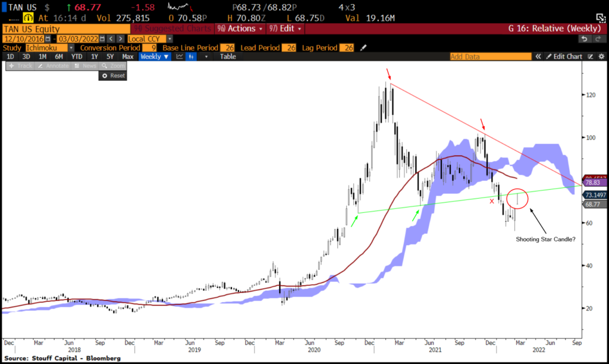
Task: Click the redo arrow icon
Action: (598, 39)
